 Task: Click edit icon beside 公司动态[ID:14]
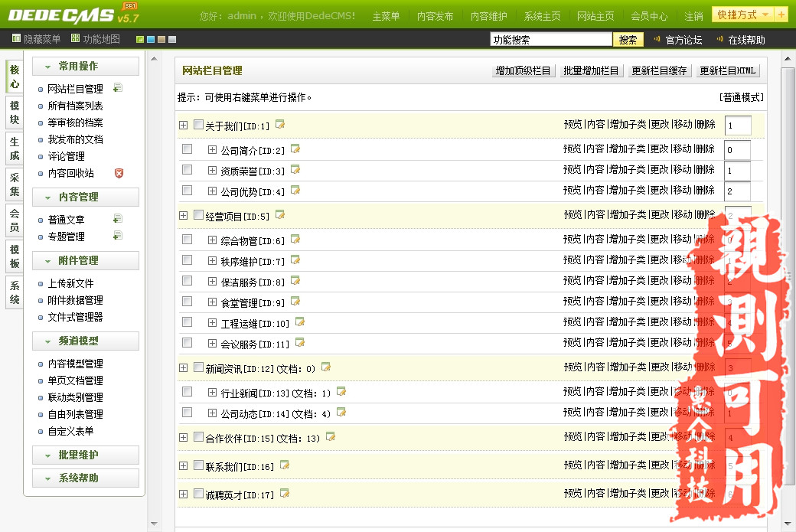[341, 412]
